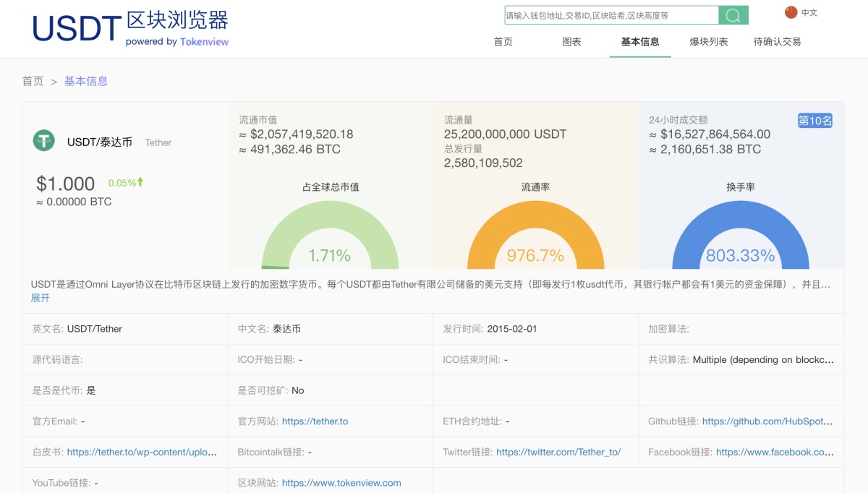Viewport: 868px width, 493px height.
Task: Click the blue 803.33% turnover gauge
Action: (740, 235)
